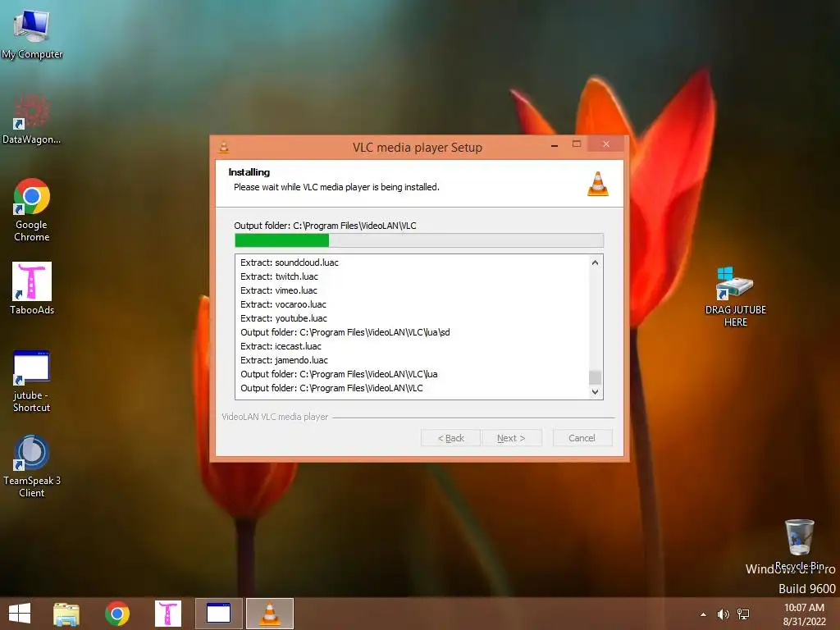Launch Chrome from the taskbar
This screenshot has width=840, height=630.
click(117, 614)
